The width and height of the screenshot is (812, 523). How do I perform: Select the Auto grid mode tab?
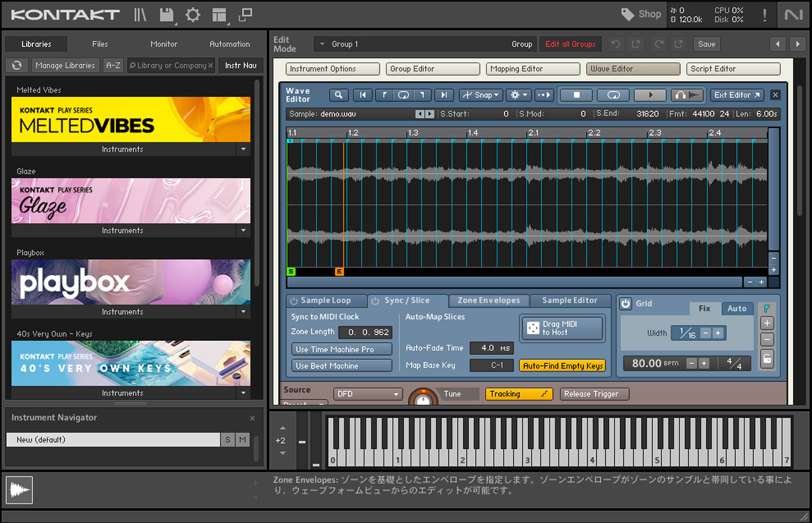(737, 308)
